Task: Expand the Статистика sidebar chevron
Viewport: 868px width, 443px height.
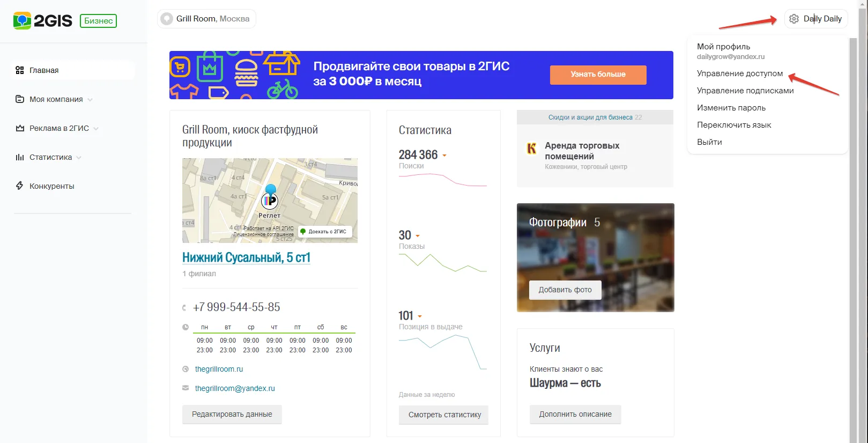Action: pyautogui.click(x=79, y=158)
